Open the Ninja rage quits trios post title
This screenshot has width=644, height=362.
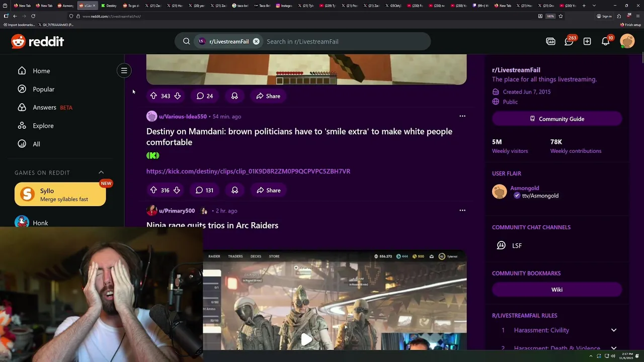(212, 225)
